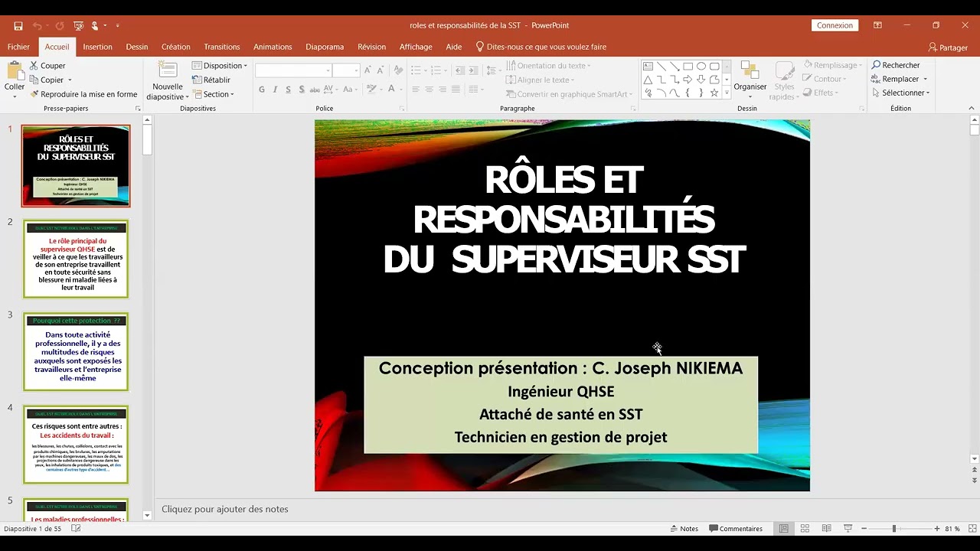Viewport: 980px width, 551px height.
Task: Collapse the ribbon with the chevron
Action: click(x=972, y=109)
